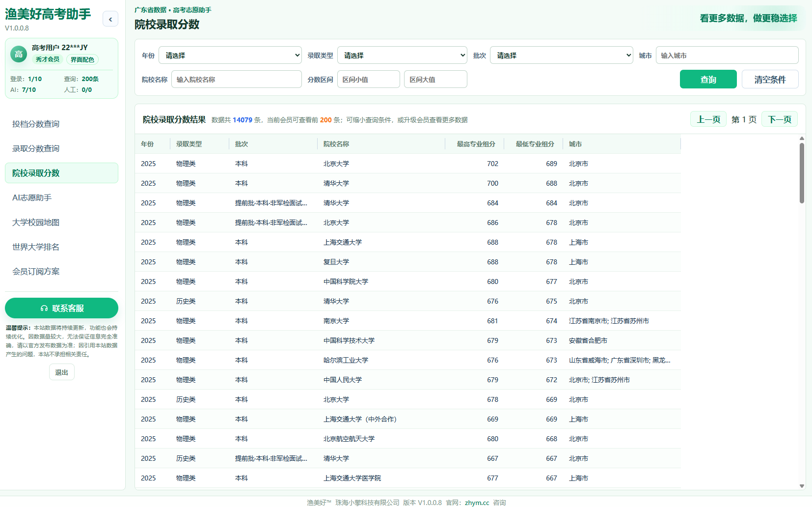Click the 南京大学 school name
Screen dimensions: 812x507
tap(336, 321)
